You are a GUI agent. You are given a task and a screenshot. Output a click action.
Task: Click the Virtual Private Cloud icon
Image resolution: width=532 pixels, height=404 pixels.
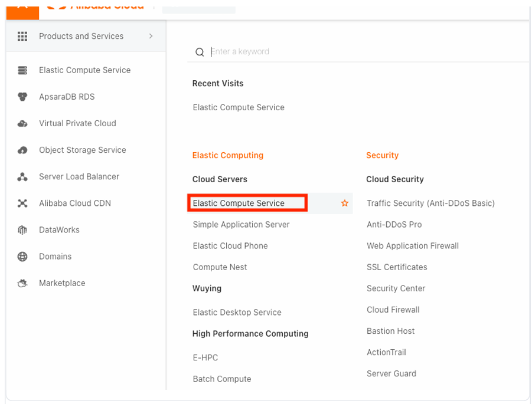[22, 123]
